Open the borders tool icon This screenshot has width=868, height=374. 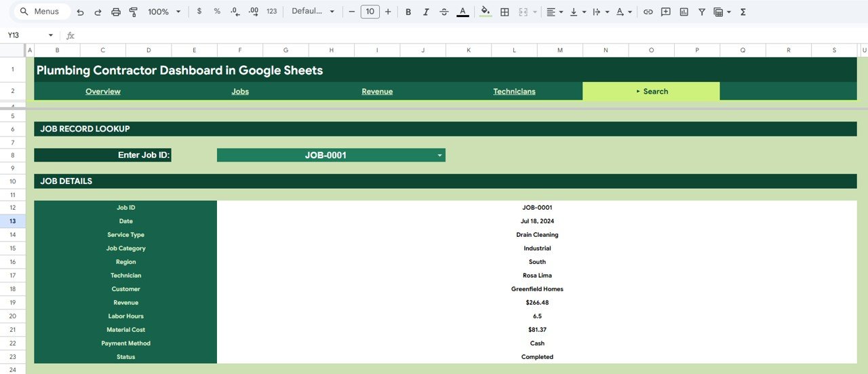(505, 12)
